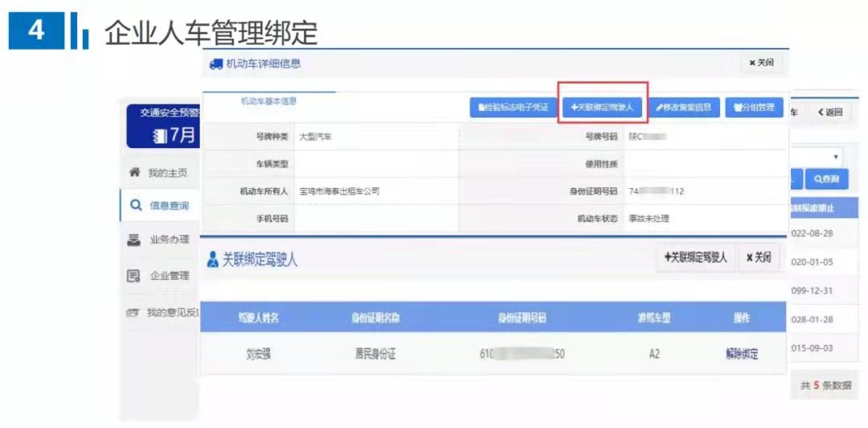Open 信息查询 sidebar menu
This screenshot has width=868, height=428.
(169, 206)
